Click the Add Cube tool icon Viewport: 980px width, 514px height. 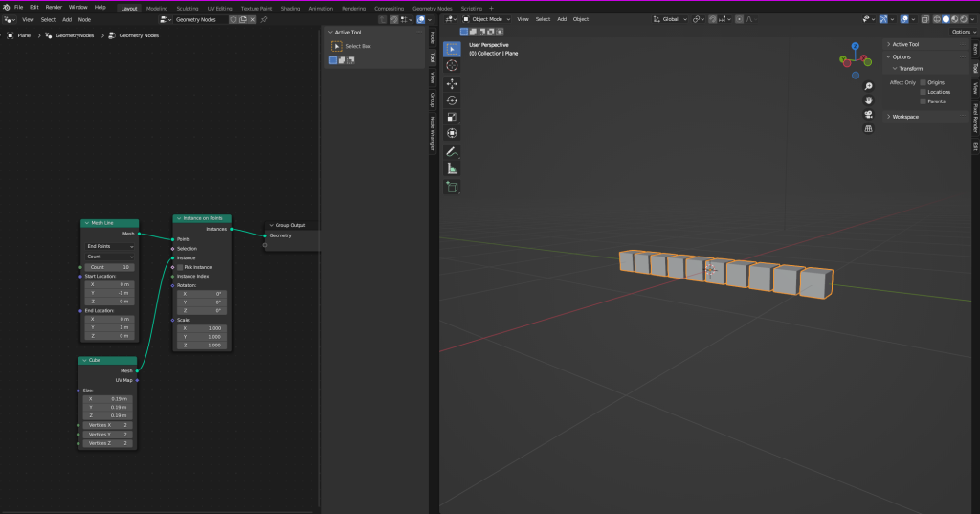[x=452, y=188]
